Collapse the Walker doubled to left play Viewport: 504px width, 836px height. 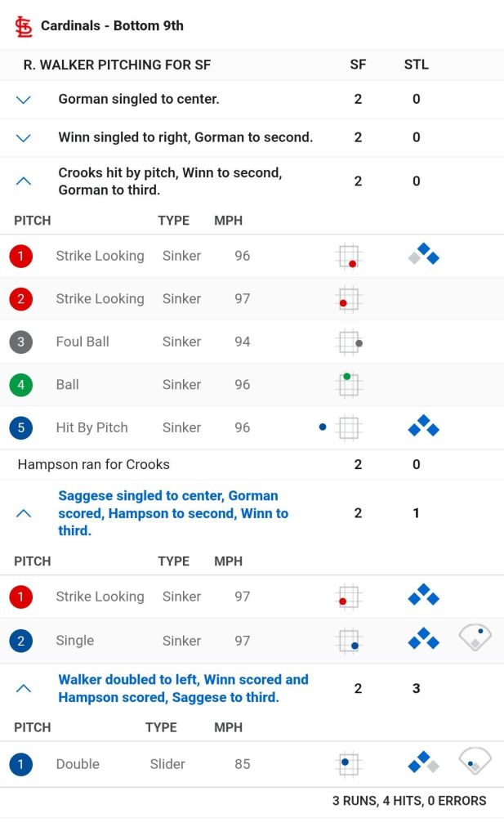click(x=24, y=688)
